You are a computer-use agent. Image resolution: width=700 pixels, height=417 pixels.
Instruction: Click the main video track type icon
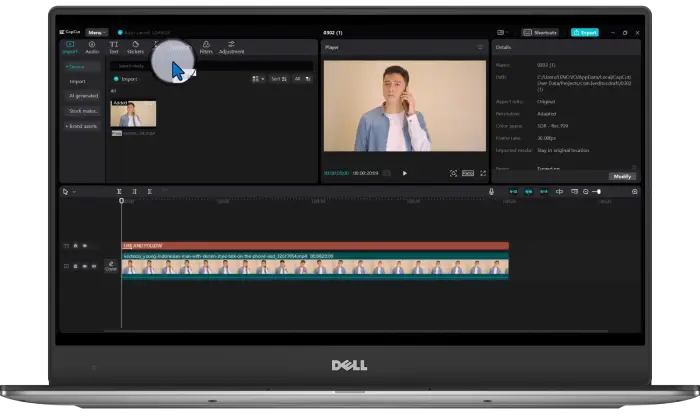(66, 266)
